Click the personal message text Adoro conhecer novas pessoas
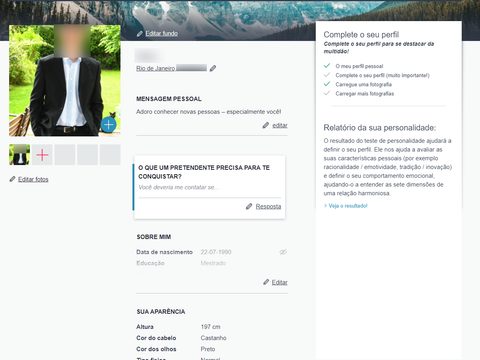The image size is (480, 360). coord(209,112)
